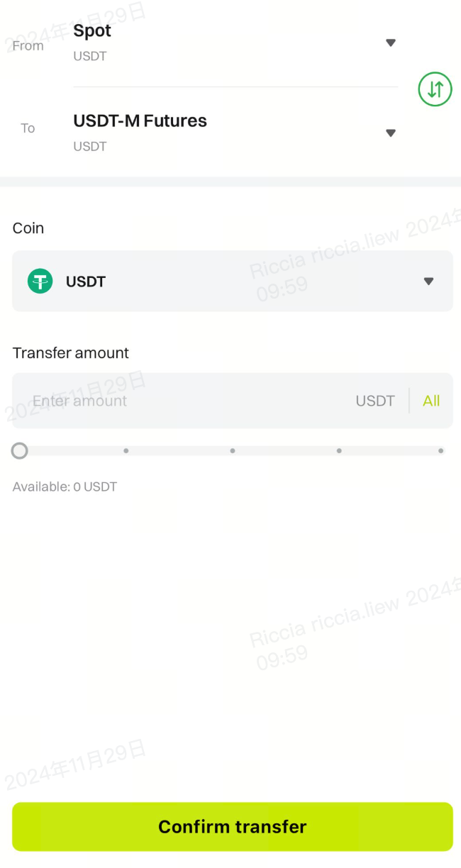Expand the To account dropdown arrow

(x=390, y=133)
